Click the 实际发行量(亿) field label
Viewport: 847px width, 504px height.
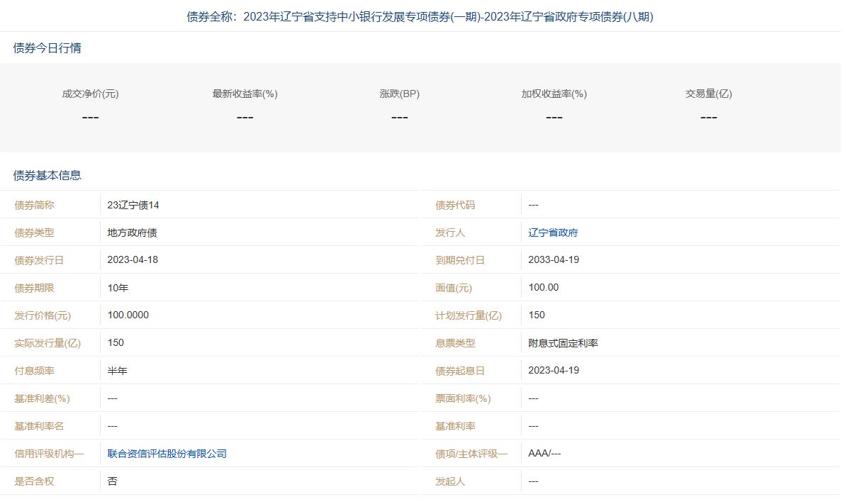pos(47,343)
